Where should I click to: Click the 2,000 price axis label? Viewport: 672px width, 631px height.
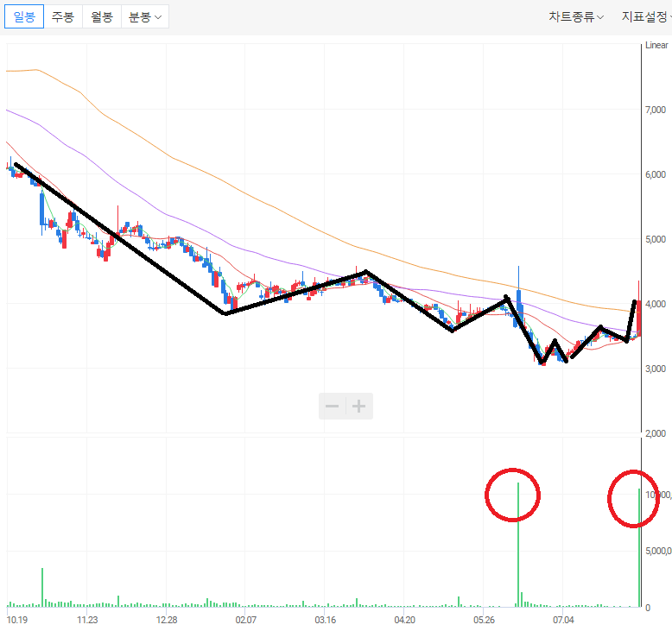[656, 433]
